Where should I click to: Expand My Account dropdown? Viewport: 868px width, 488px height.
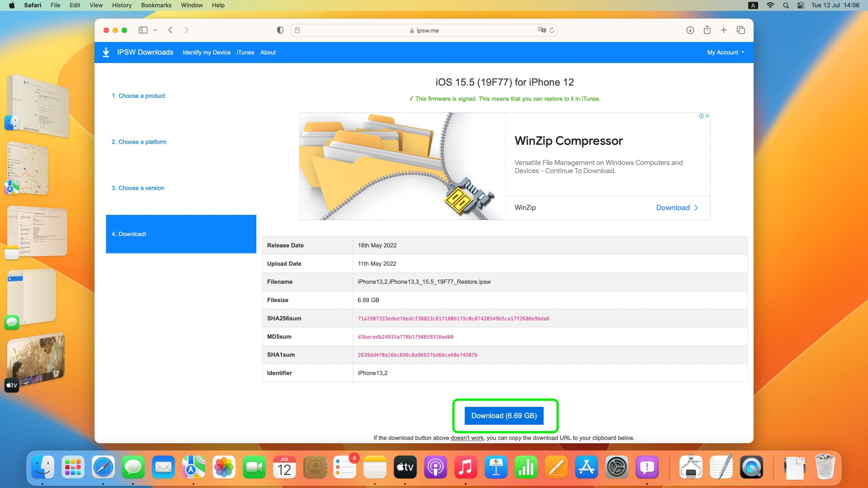point(726,52)
